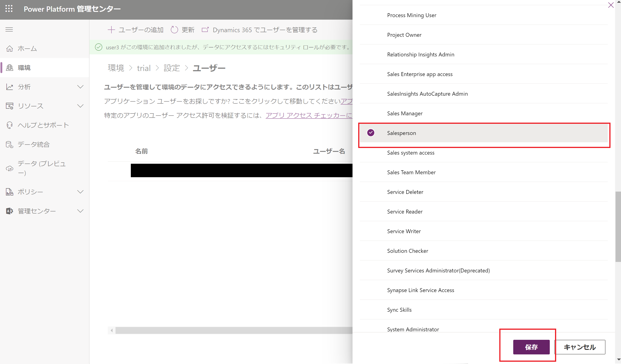Click the Resources icon in sidebar
Viewport: 621px width, 364px height.
tap(9, 106)
